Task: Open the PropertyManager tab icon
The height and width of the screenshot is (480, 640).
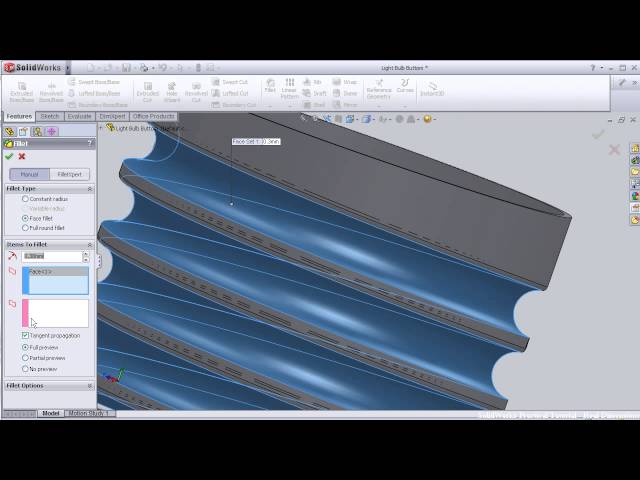Action: (23, 131)
